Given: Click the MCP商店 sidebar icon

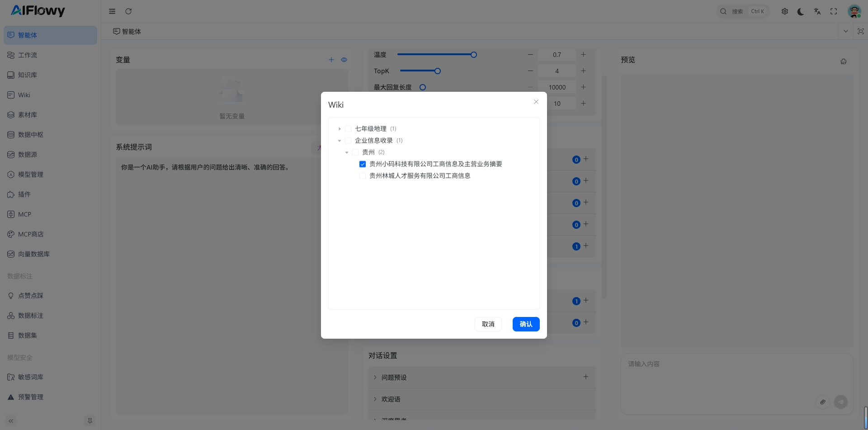Looking at the screenshot, I should [11, 234].
